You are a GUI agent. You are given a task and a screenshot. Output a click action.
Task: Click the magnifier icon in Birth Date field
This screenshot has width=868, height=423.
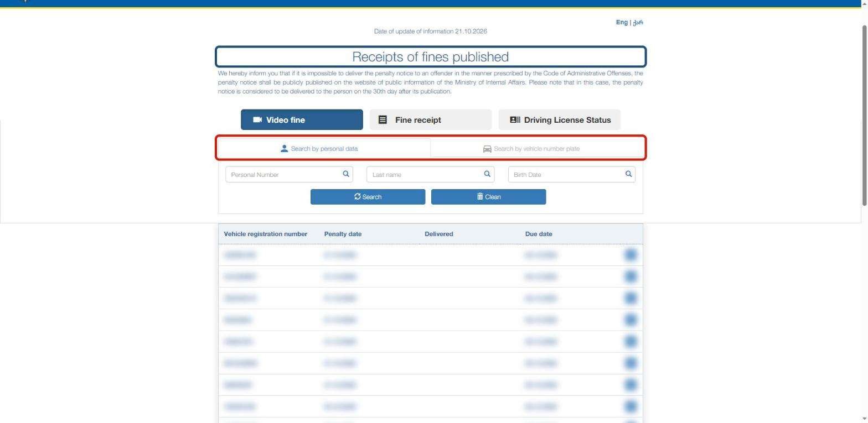(x=628, y=174)
